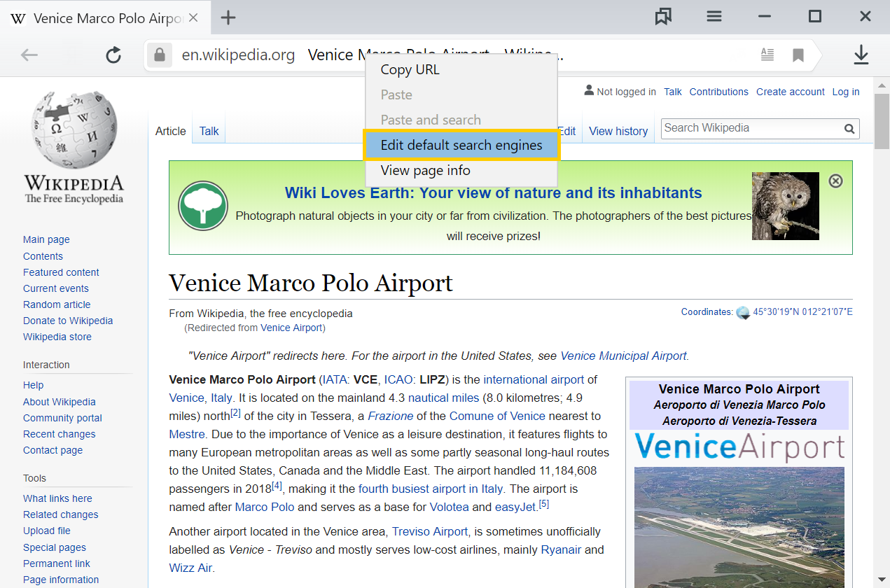Open Related changes tool link
Image resolution: width=890 pixels, height=588 pixels.
(x=60, y=514)
